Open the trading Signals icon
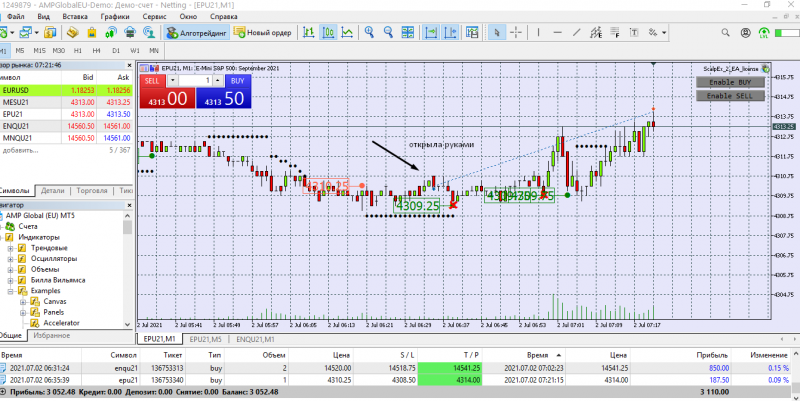800x401 pixels. tap(111, 33)
